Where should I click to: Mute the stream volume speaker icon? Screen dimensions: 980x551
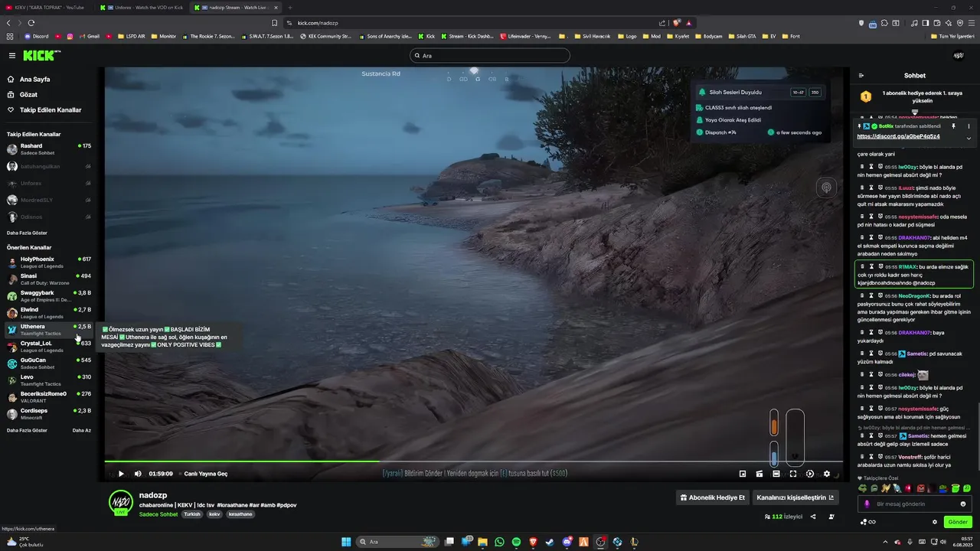point(138,474)
